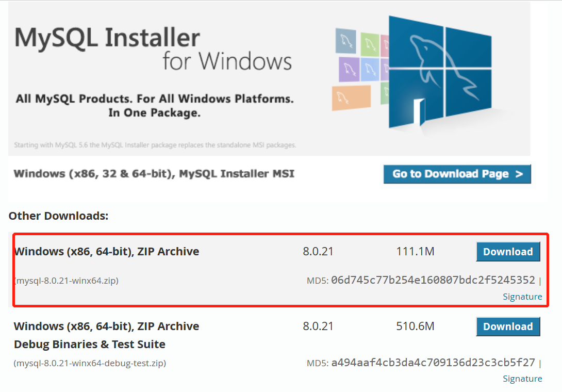Click the orange dolphin tile in banner
The image size is (562, 392).
pos(351,97)
